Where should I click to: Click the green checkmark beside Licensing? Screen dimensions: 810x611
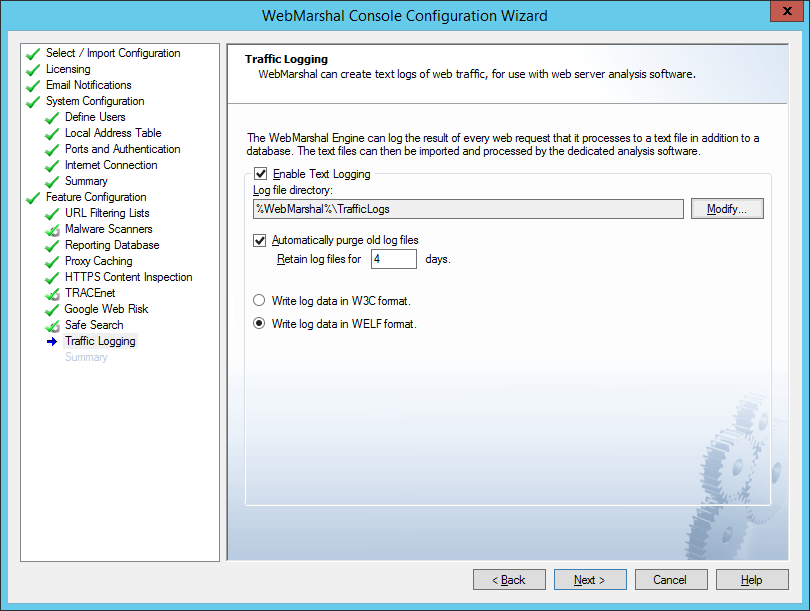pos(33,70)
